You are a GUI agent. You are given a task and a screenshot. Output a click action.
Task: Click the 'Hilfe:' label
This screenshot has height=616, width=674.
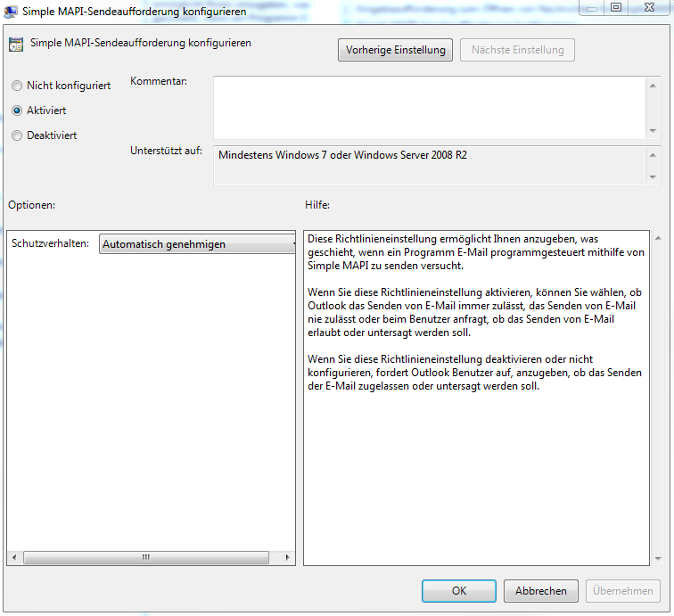pyautogui.click(x=317, y=205)
